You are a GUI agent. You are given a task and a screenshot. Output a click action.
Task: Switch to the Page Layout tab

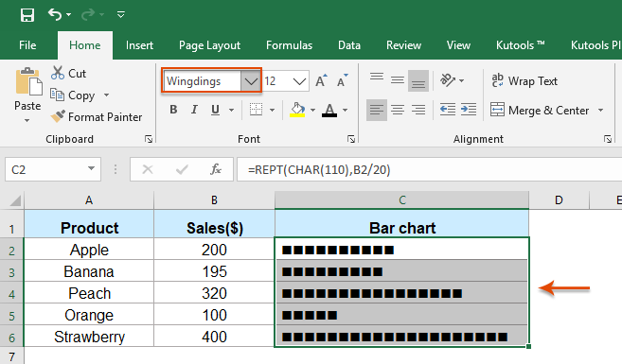click(x=209, y=45)
